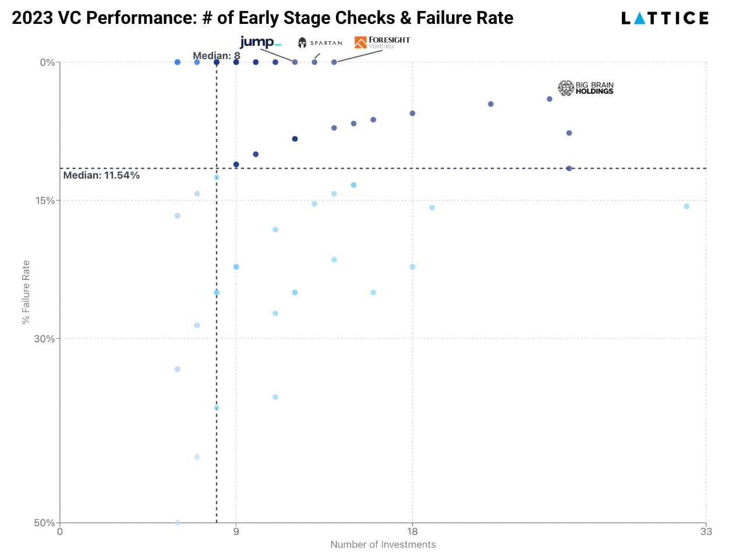Select the 0% dot connected to Jump logo
The width and height of the screenshot is (729, 560).
(x=295, y=62)
